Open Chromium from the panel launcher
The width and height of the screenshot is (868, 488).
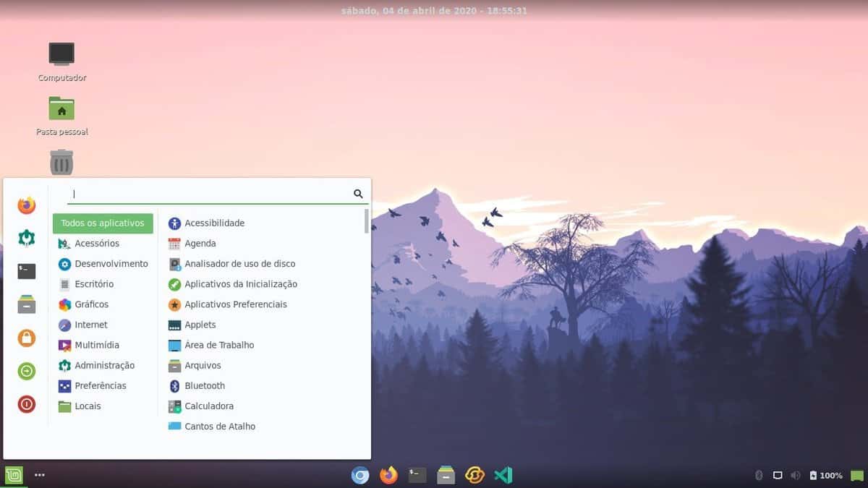tap(360, 475)
